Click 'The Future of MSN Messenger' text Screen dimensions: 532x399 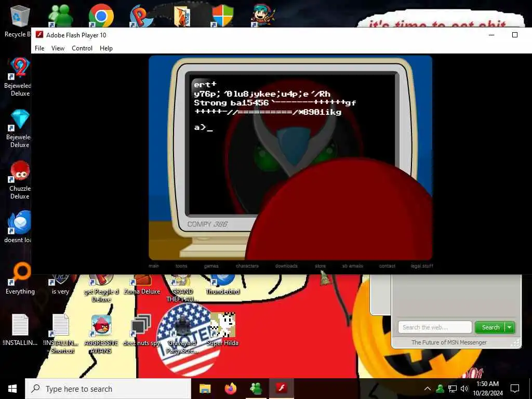(449, 342)
